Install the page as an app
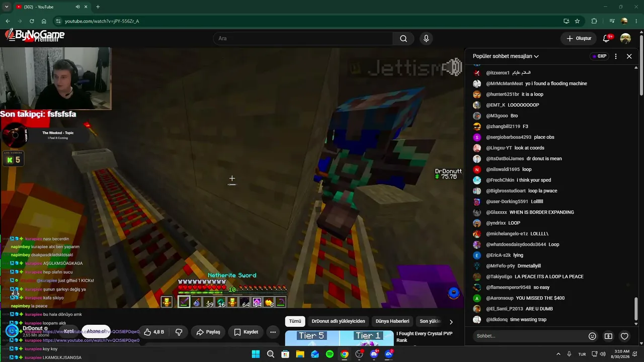The height and width of the screenshot is (362, 644). click(x=566, y=21)
